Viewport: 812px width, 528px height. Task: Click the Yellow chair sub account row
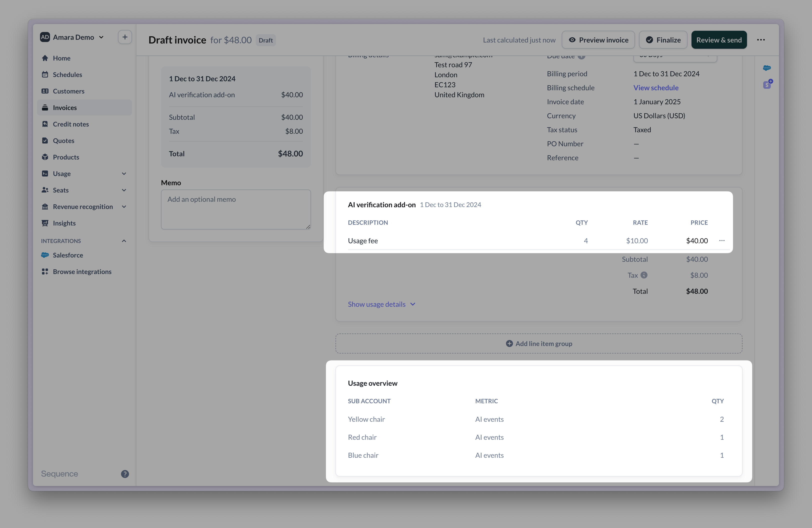(x=536, y=419)
